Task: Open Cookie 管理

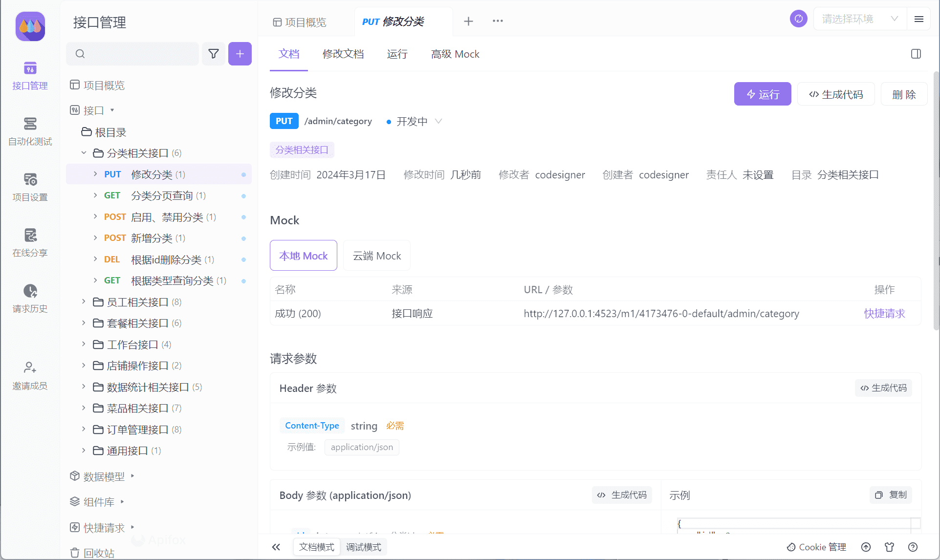Action: (x=816, y=547)
